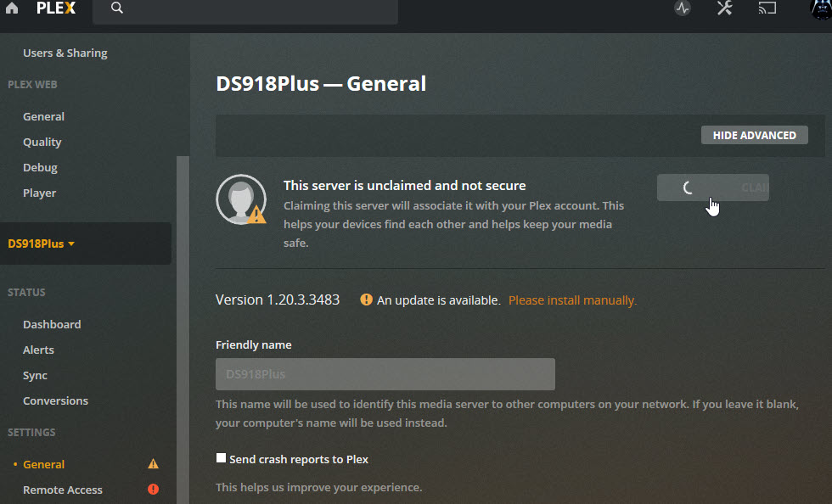Click the STATUS section label
The width and height of the screenshot is (832, 504).
(26, 293)
